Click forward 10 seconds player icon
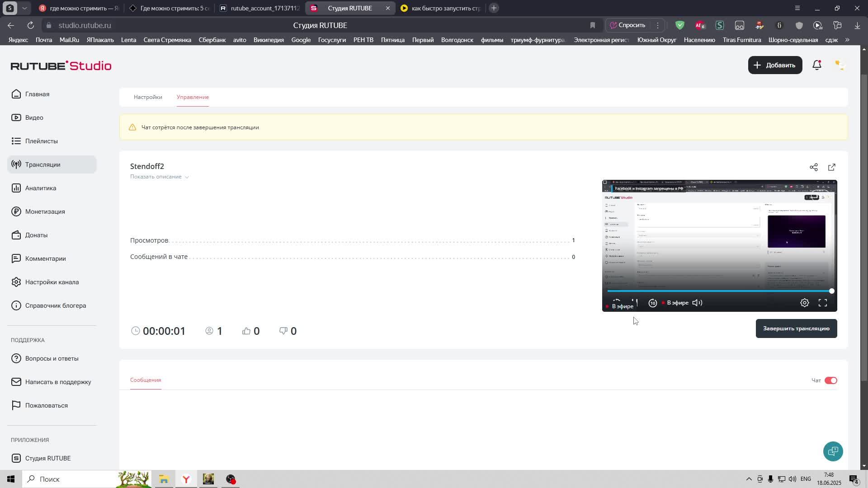This screenshot has height=488, width=868. [652, 303]
